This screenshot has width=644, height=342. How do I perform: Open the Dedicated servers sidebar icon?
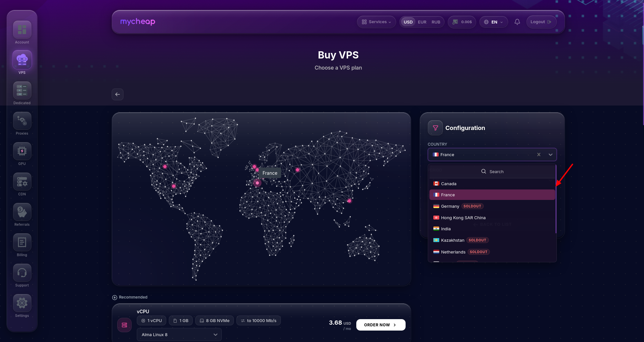point(22,90)
